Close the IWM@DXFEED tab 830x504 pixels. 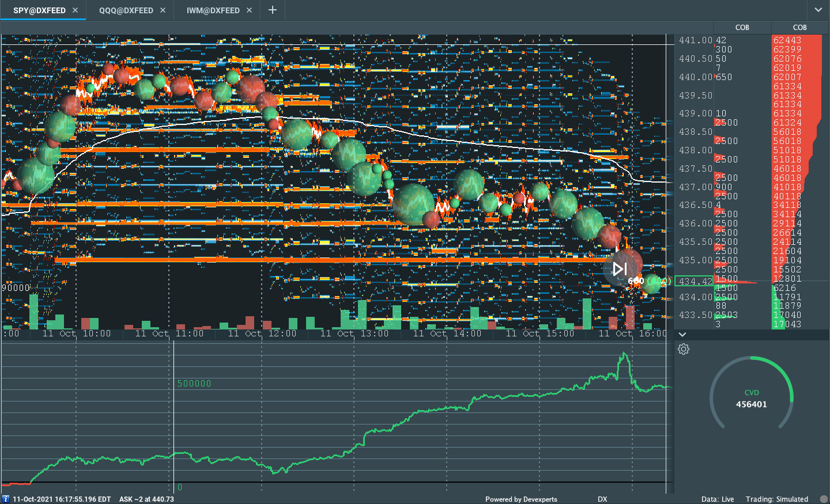tap(250, 10)
